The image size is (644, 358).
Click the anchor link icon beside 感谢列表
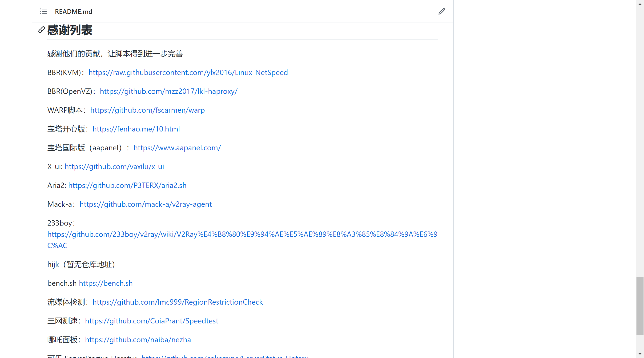tap(41, 30)
